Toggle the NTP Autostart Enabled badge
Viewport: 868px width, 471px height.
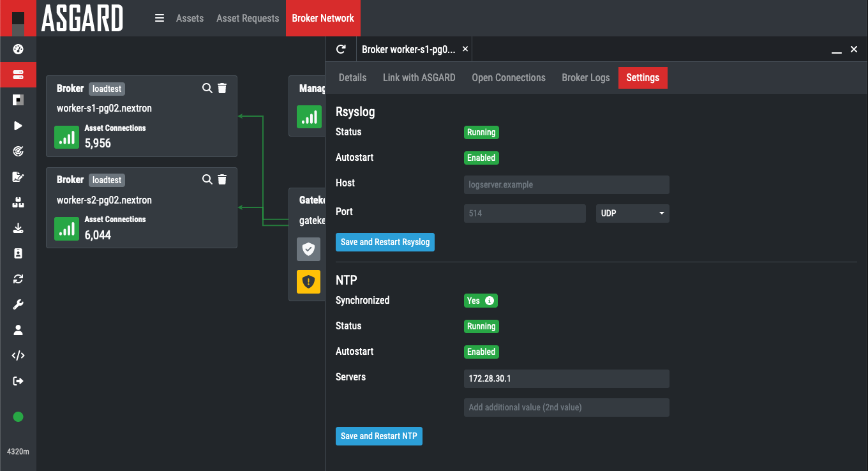click(481, 352)
